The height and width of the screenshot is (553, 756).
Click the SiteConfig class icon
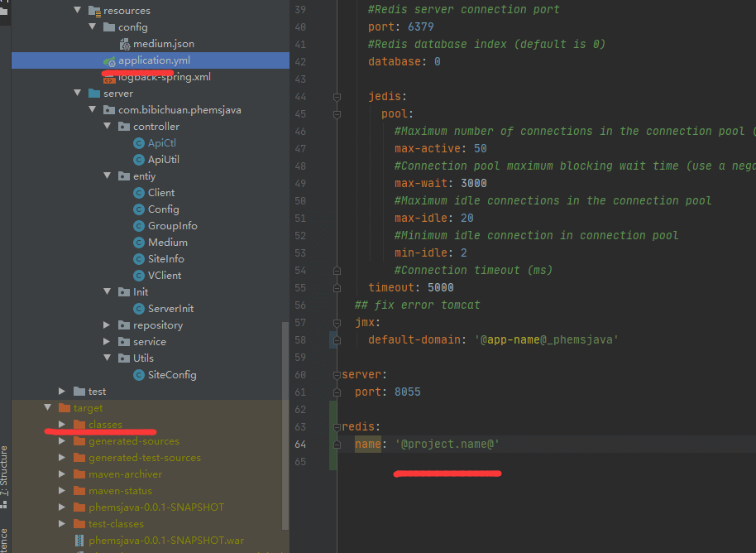click(139, 375)
